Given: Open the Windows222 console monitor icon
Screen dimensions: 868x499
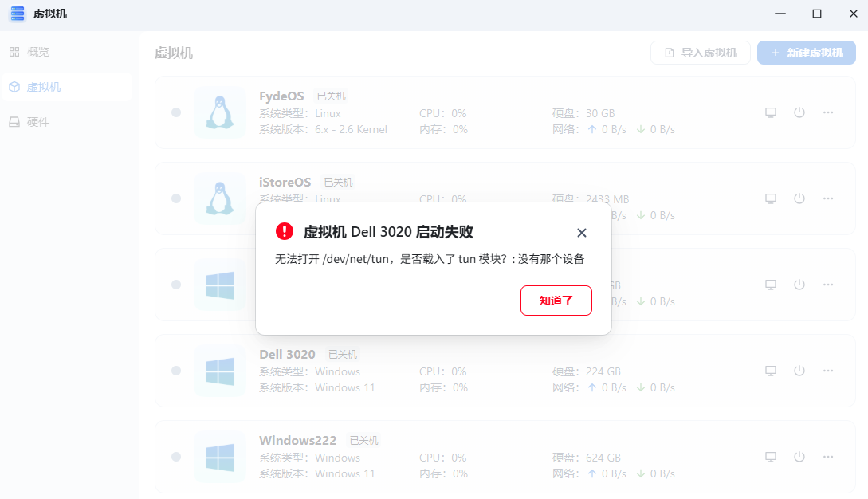Looking at the screenshot, I should tap(771, 457).
